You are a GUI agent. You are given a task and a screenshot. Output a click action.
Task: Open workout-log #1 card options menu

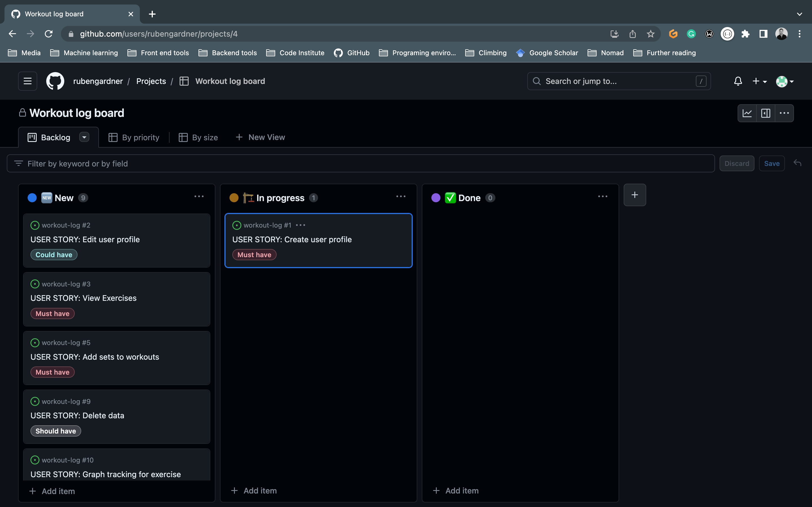(300, 225)
